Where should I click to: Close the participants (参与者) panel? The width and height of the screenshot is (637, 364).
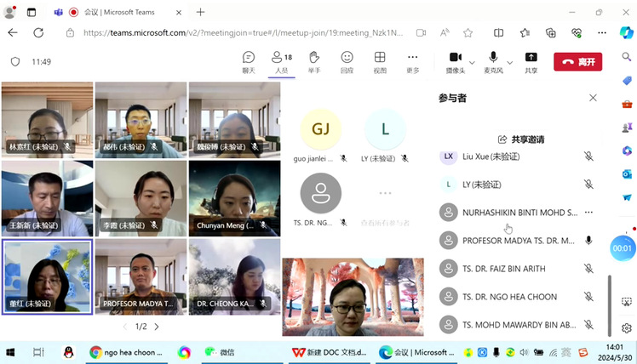(x=593, y=98)
